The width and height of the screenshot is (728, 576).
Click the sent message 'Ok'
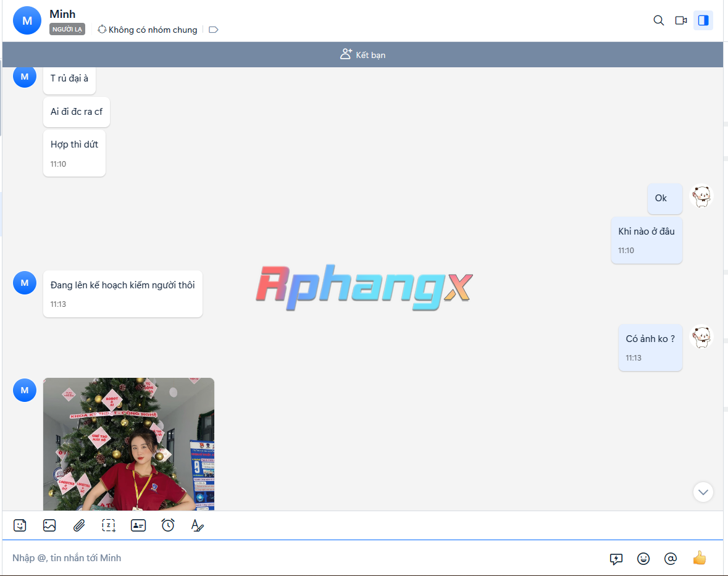665,199
